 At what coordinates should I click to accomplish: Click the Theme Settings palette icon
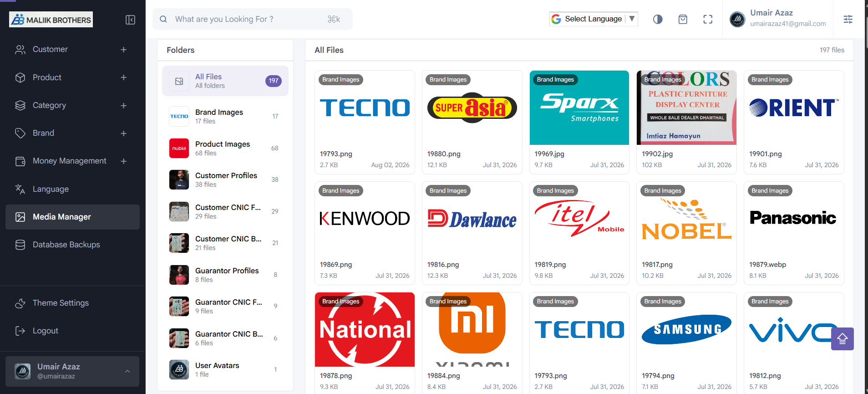tap(20, 303)
